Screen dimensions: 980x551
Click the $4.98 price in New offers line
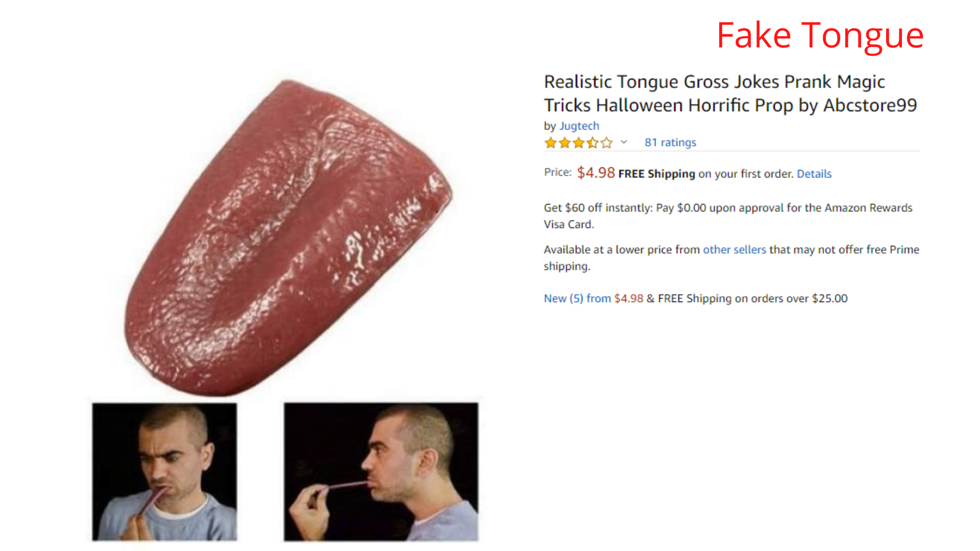click(628, 298)
